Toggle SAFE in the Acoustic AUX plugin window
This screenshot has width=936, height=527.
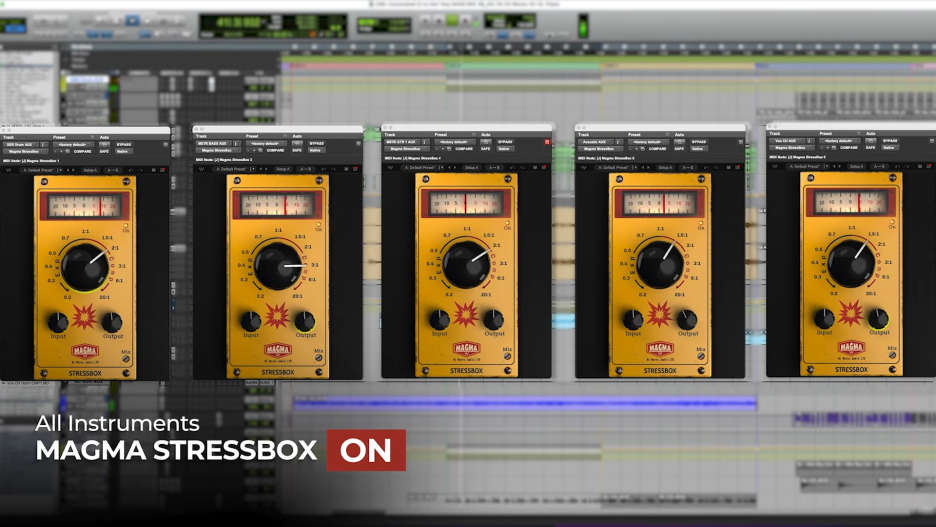679,149
